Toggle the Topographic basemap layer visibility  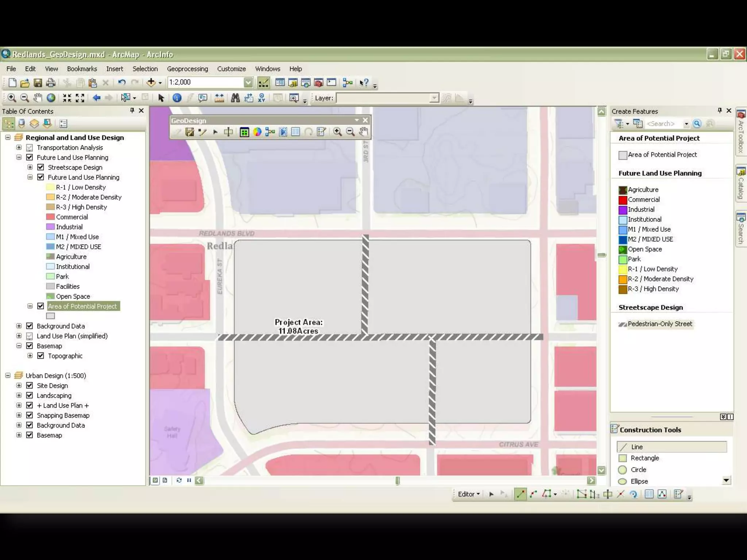click(41, 356)
